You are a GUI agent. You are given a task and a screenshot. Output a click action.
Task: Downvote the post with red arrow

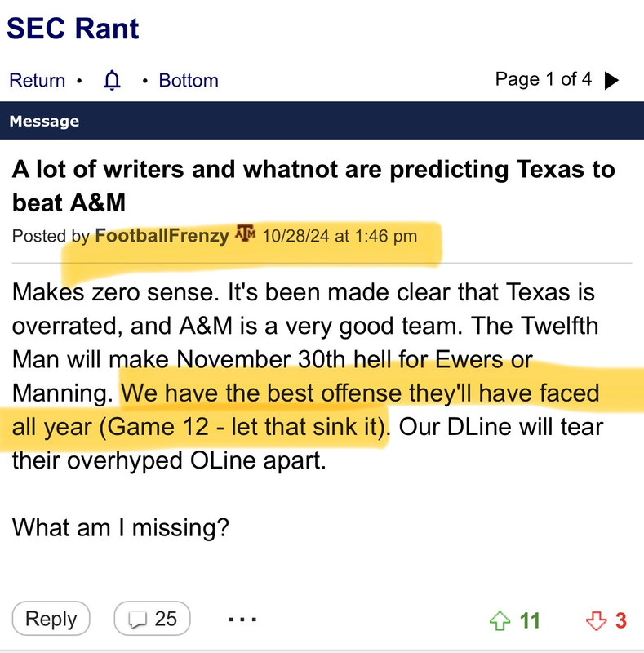tap(596, 621)
